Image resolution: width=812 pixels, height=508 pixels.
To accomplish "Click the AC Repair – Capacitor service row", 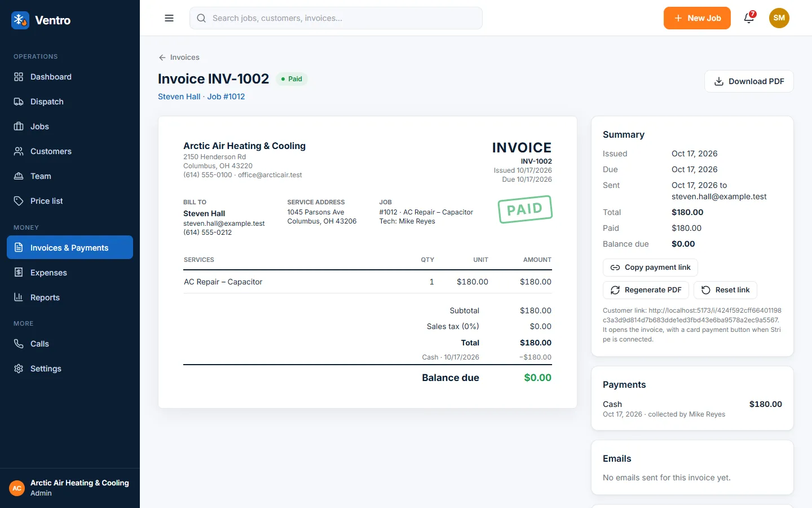I will coord(368,282).
